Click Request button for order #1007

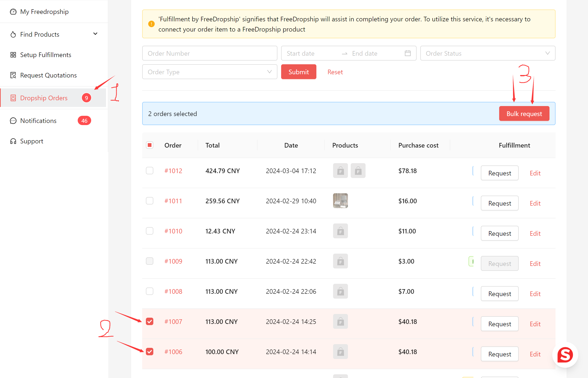pos(499,324)
